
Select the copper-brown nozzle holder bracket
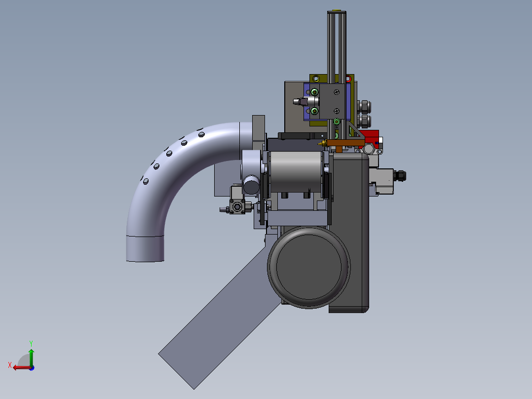(x=345, y=144)
